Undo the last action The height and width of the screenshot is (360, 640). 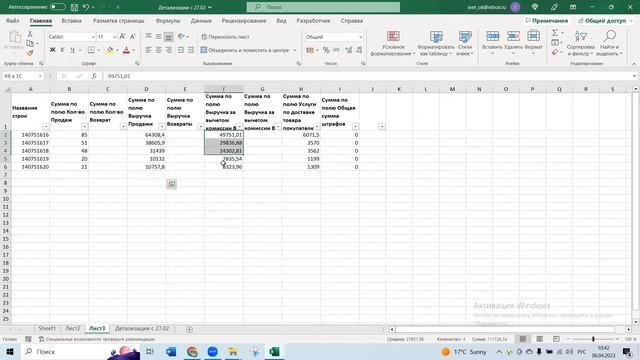point(86,7)
